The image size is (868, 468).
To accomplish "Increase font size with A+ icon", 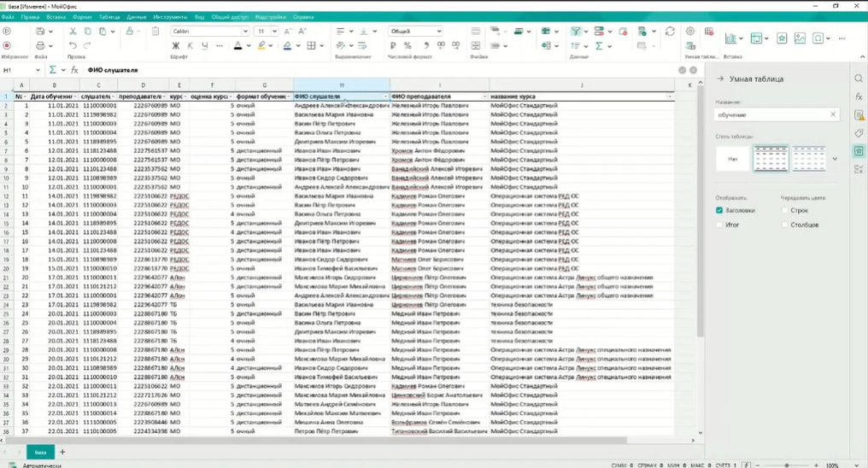I will click(x=302, y=32).
